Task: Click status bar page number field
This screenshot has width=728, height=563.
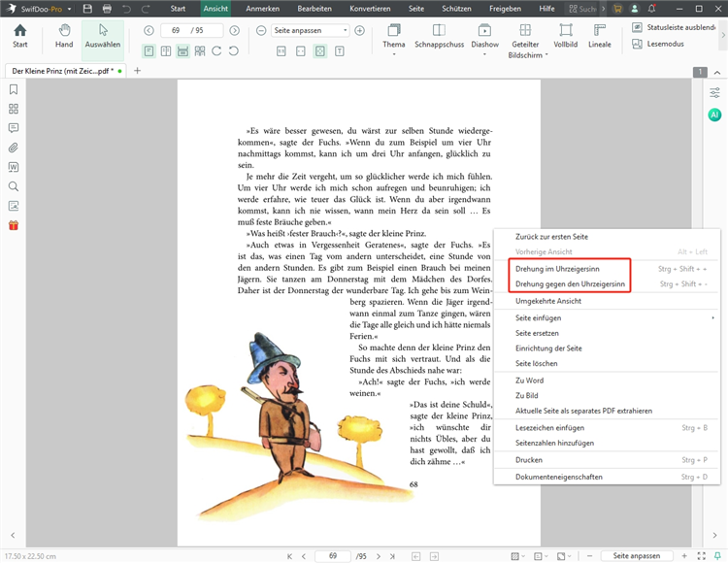Action: [332, 555]
